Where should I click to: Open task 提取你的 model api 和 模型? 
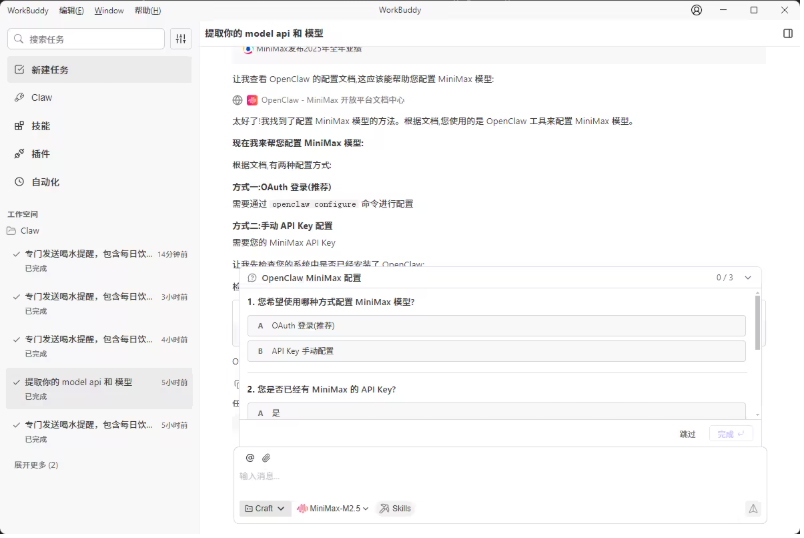click(99, 389)
